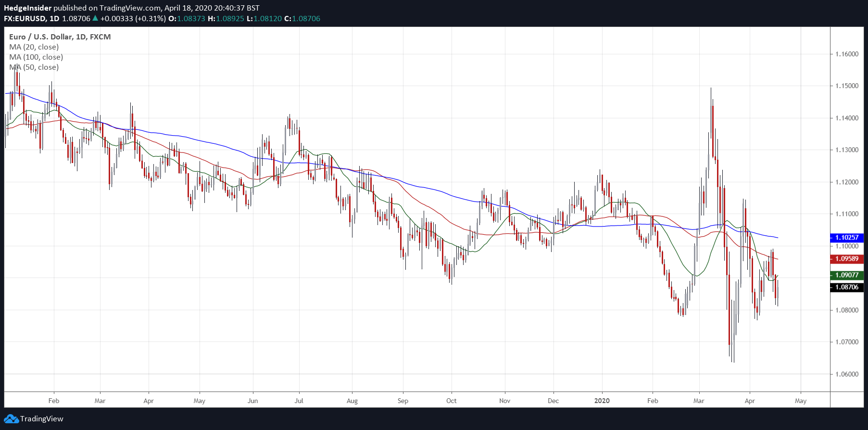Screen dimensions: 868x430
Task: Click the Dec label on time axis
Action: click(x=553, y=401)
